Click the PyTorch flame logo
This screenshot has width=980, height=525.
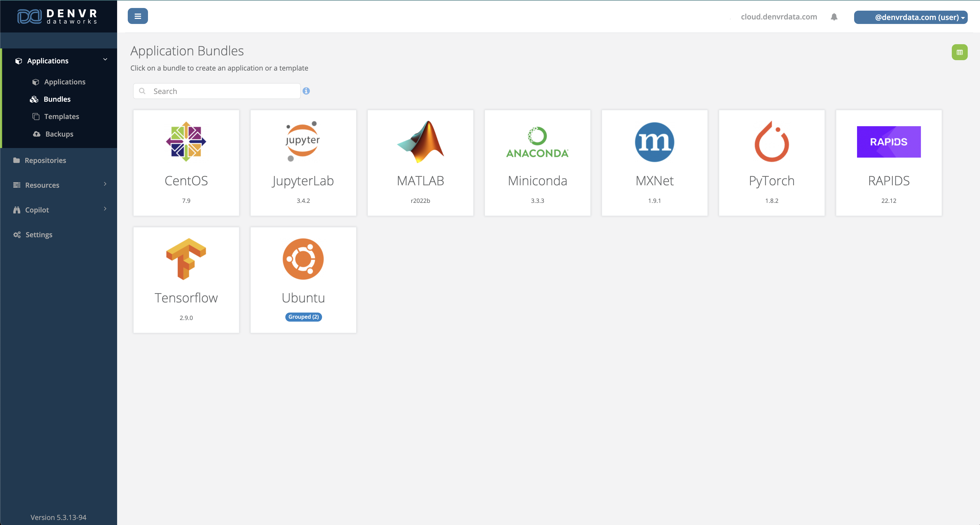(772, 142)
